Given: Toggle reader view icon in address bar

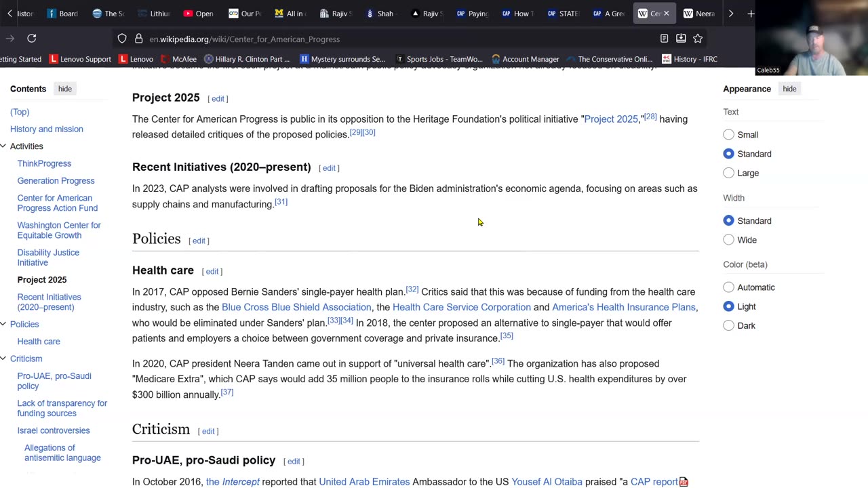Looking at the screenshot, I should point(665,39).
